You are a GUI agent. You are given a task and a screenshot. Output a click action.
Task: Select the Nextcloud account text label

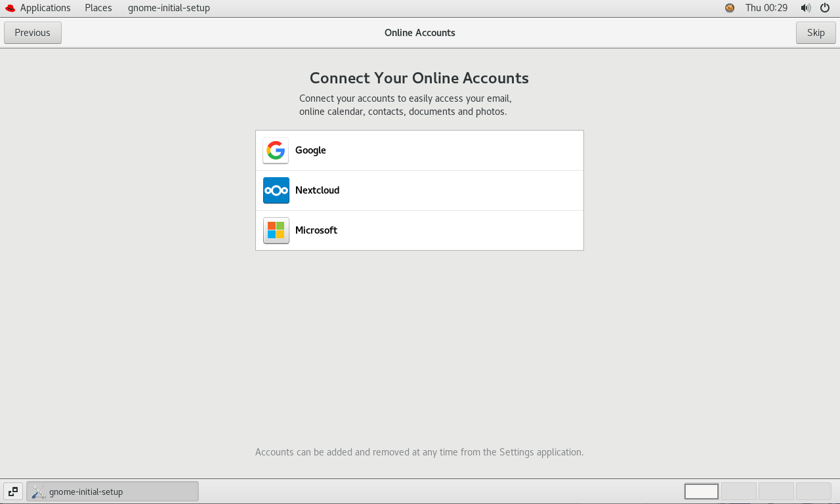pyautogui.click(x=317, y=190)
